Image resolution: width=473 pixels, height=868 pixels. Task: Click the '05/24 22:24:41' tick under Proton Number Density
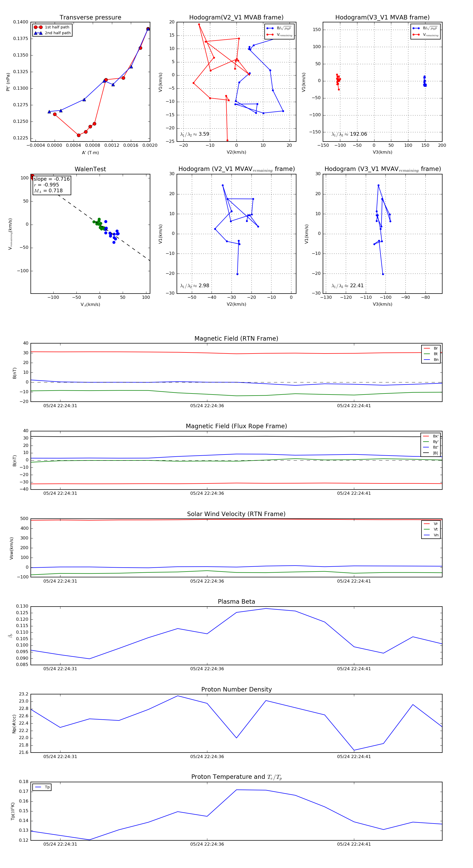(x=354, y=756)
